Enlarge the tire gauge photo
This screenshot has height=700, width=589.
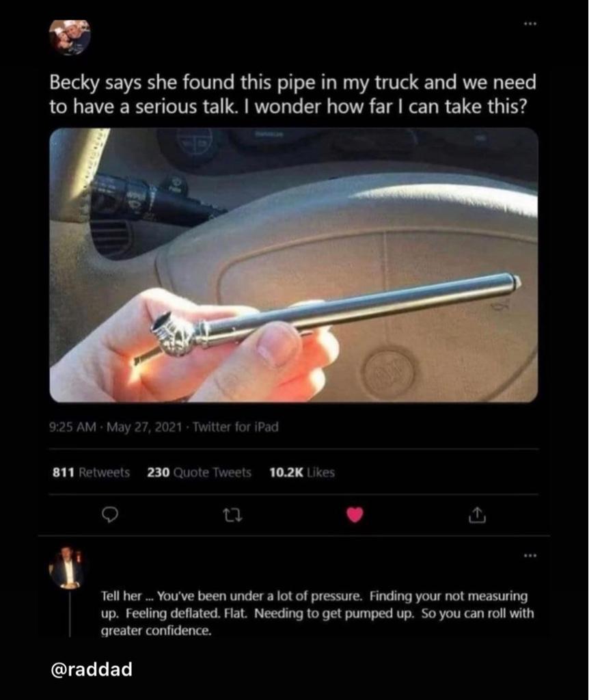pyautogui.click(x=294, y=265)
